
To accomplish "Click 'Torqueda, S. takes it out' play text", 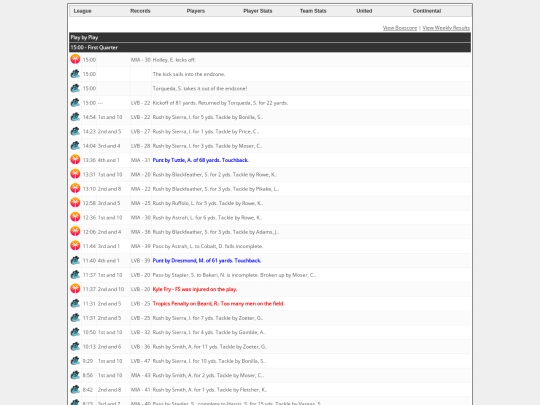I will [200, 89].
